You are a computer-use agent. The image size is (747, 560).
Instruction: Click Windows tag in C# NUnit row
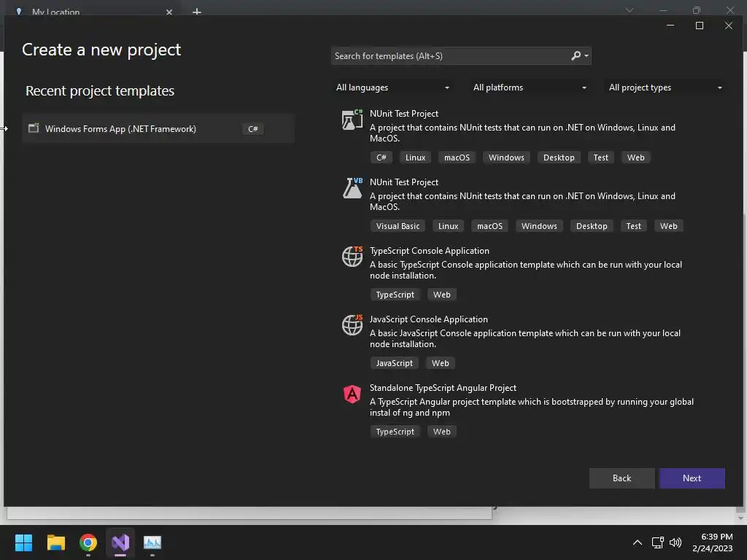(x=506, y=157)
